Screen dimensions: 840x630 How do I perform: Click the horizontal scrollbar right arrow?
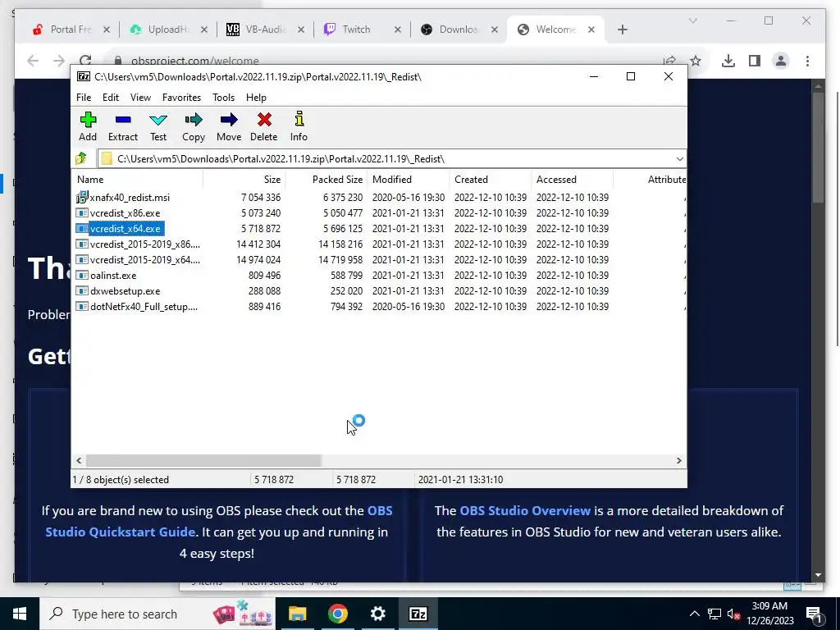click(x=679, y=461)
